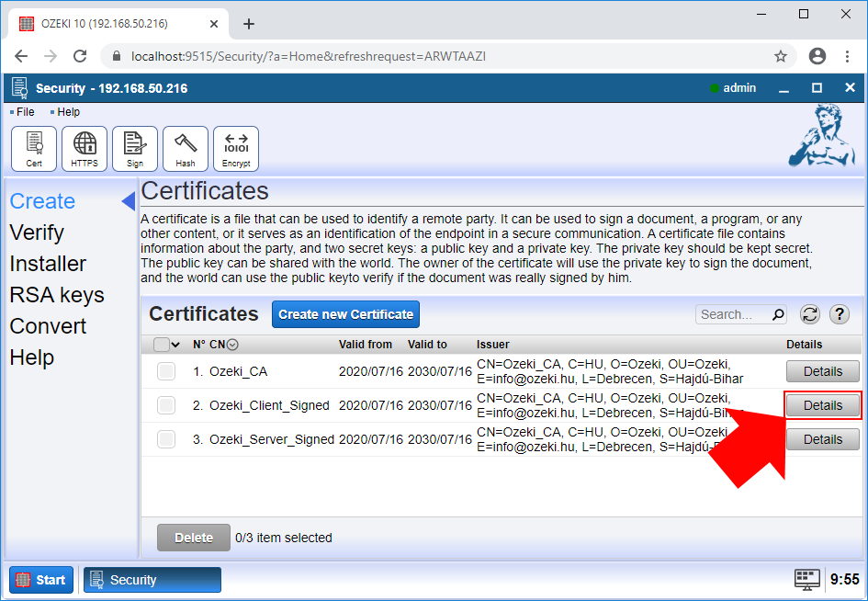Select Convert in the sidebar

pos(48,326)
